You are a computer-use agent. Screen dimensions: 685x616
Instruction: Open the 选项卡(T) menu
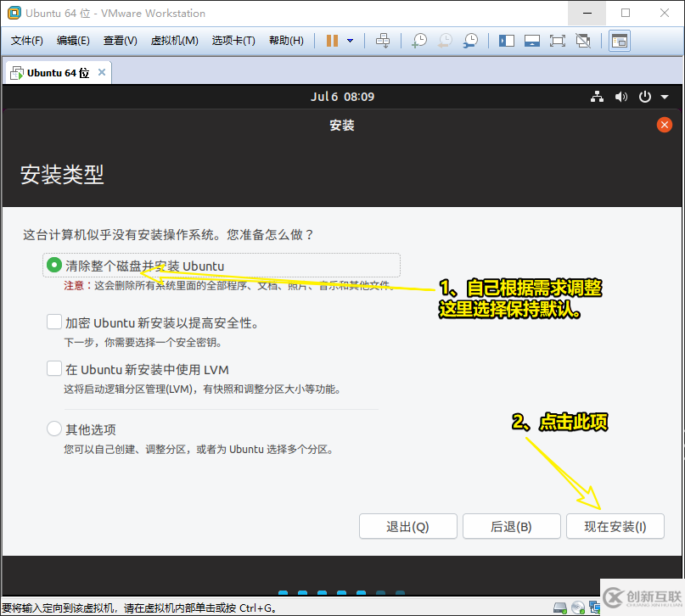(233, 41)
